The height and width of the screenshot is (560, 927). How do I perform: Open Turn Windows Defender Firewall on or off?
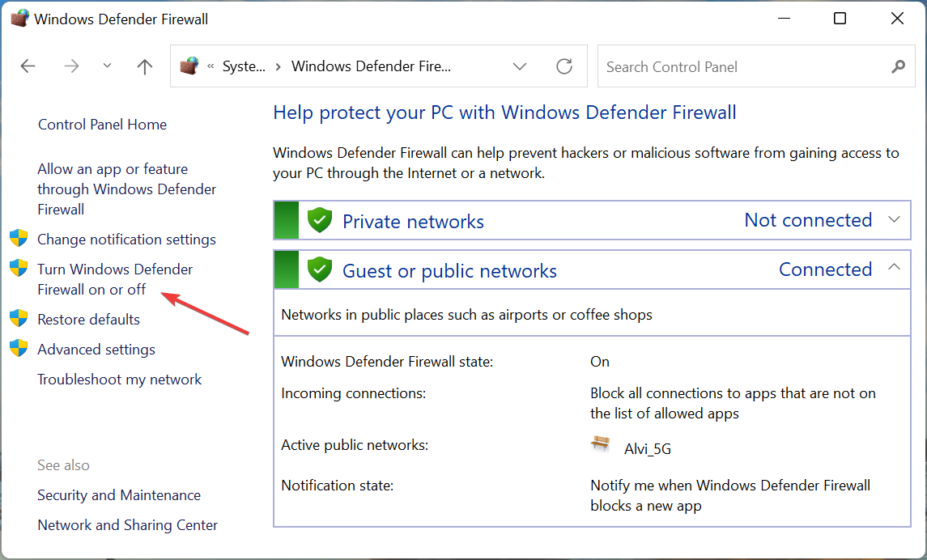click(x=113, y=278)
